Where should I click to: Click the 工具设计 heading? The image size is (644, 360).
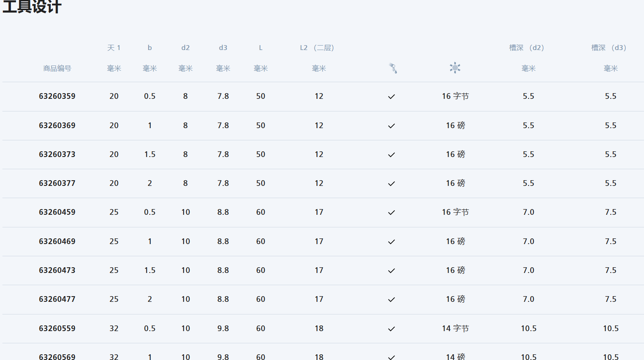point(32,7)
